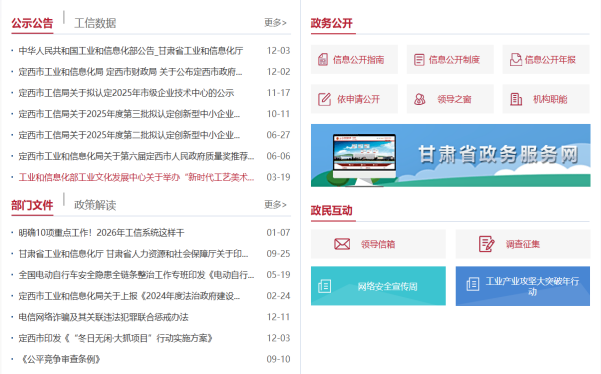
Task: Open 2025年度第三批拟认定创新型中小企业 notice
Action: pos(129,114)
